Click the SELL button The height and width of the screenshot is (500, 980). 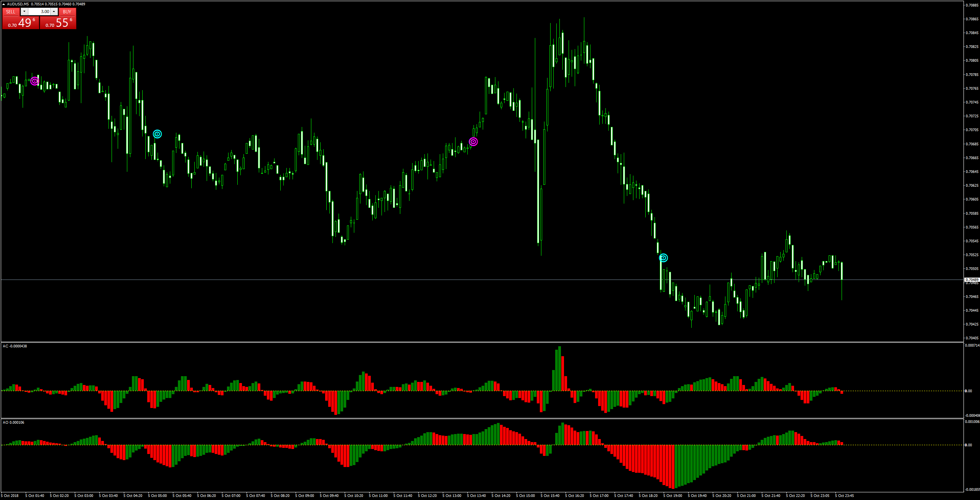[11, 12]
